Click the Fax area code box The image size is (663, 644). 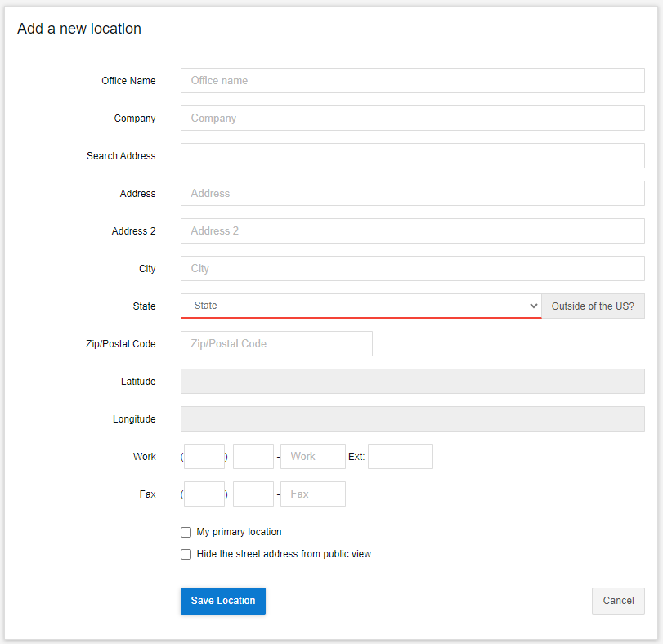point(204,494)
